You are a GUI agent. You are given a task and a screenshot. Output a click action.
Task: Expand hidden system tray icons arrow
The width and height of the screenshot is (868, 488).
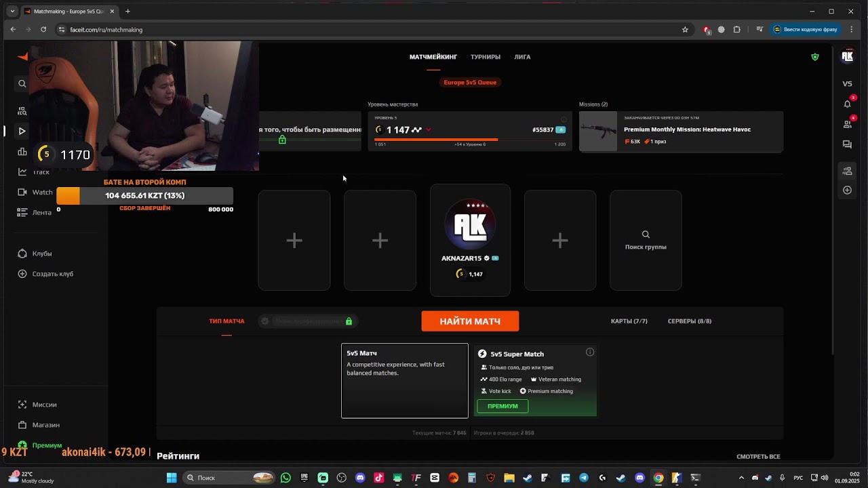[x=741, y=478]
